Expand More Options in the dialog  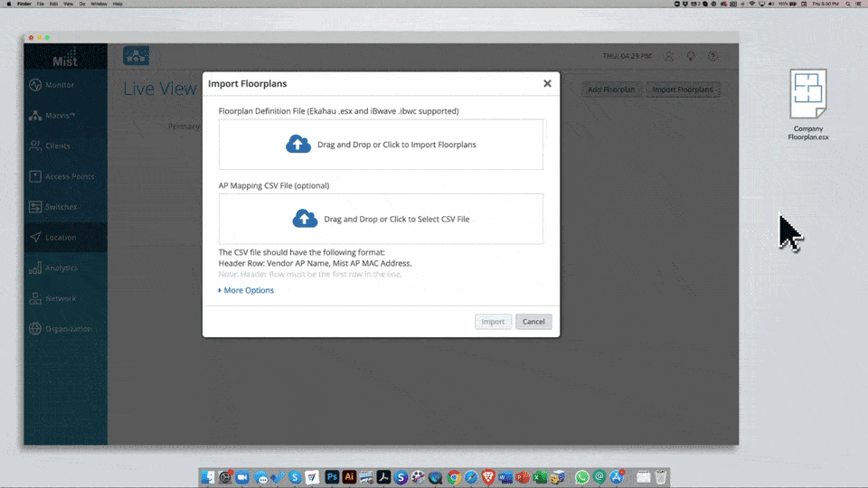coord(246,290)
